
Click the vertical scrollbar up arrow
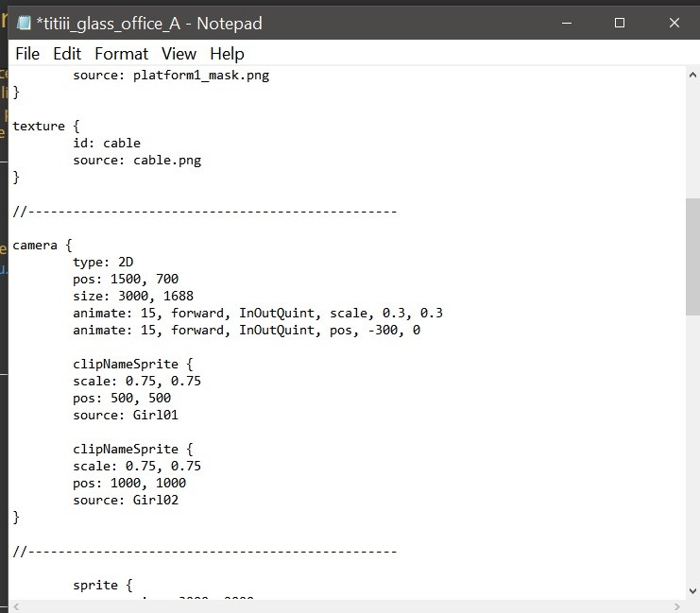click(692, 74)
